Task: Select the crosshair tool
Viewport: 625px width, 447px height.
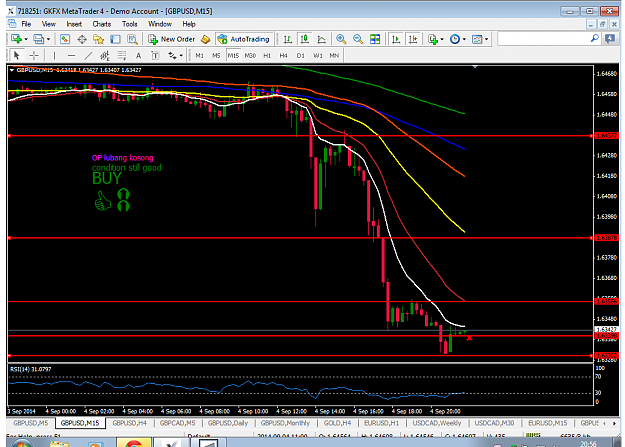Action: pyautogui.click(x=34, y=55)
